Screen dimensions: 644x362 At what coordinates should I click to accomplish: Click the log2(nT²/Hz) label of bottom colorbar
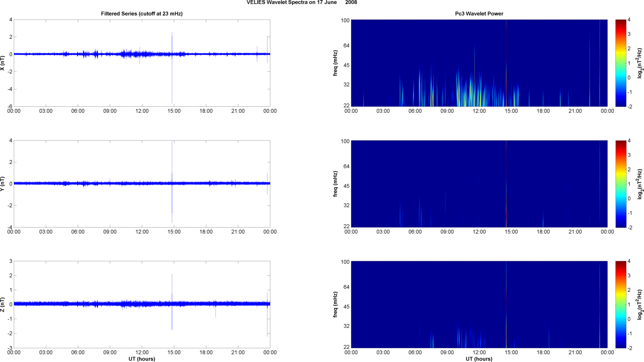(x=640, y=305)
